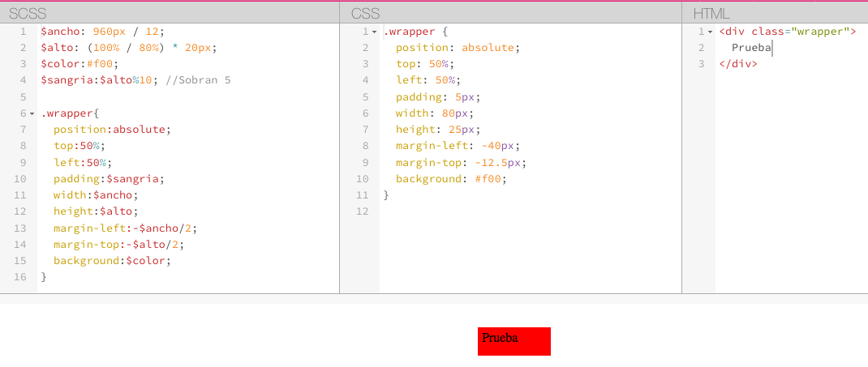Viewport: 868px width, 367px height.
Task: Click the closing </div> tag
Action: point(738,64)
